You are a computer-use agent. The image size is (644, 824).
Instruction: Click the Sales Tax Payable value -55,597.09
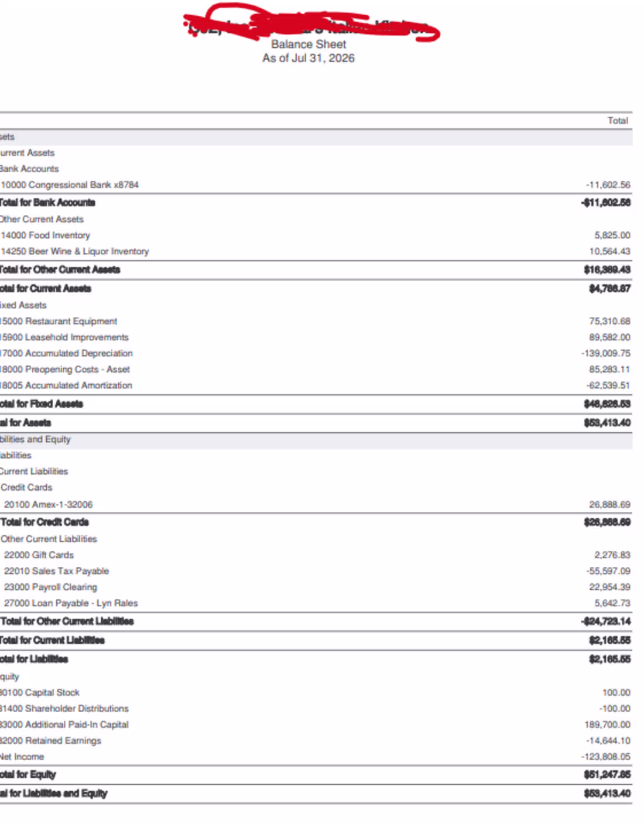[x=608, y=571]
